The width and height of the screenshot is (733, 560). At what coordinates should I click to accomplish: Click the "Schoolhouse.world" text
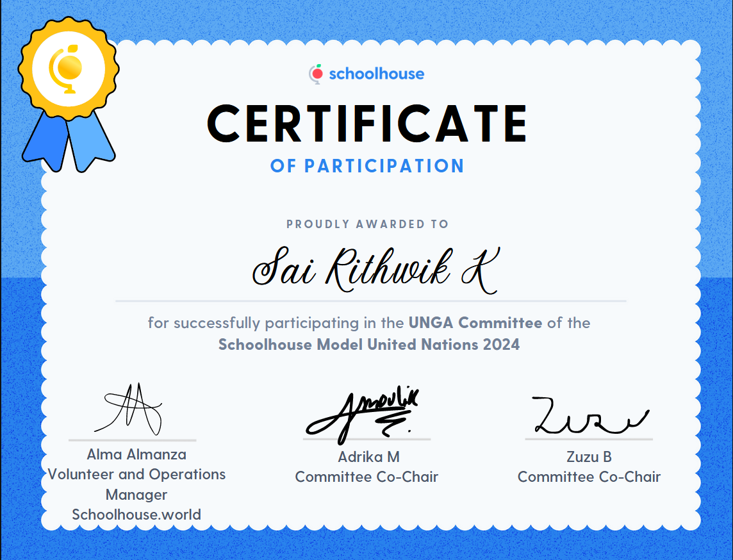pos(136,515)
